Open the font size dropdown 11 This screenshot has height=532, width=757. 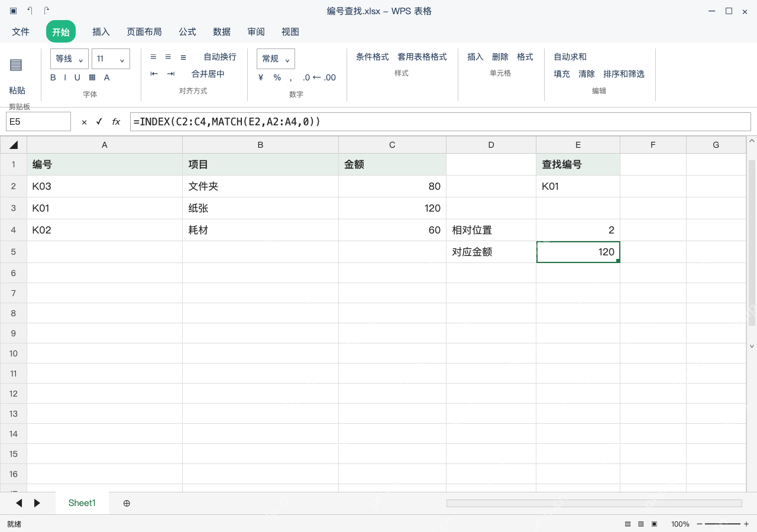pos(111,59)
